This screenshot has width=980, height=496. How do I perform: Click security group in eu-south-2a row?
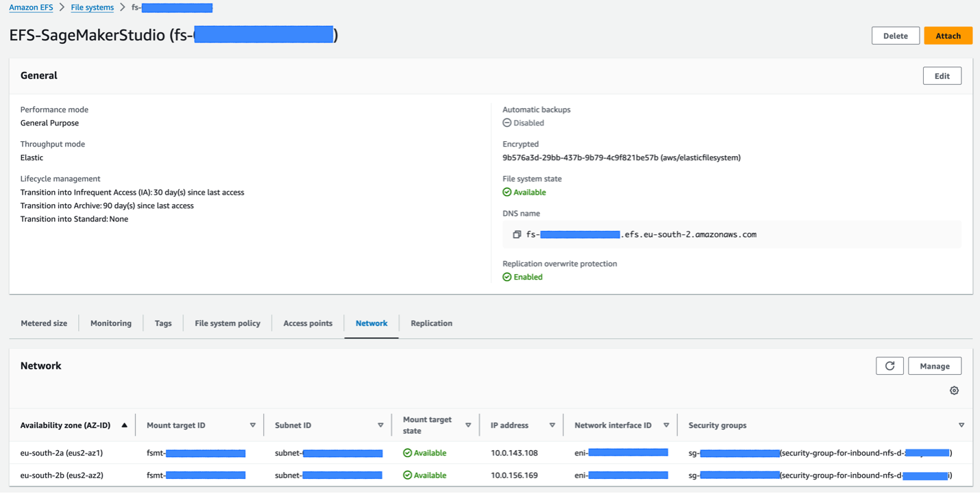tap(820, 453)
